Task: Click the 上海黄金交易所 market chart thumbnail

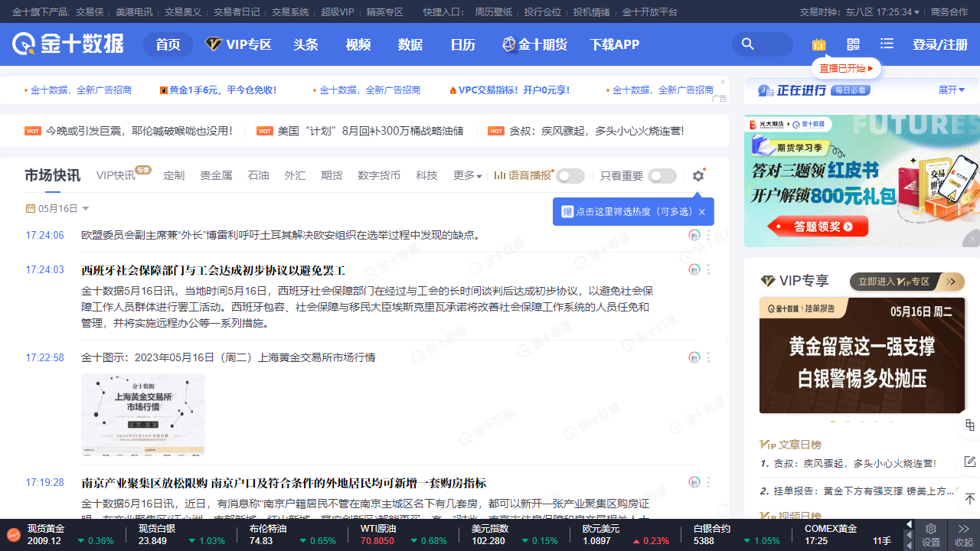Action: coord(142,413)
